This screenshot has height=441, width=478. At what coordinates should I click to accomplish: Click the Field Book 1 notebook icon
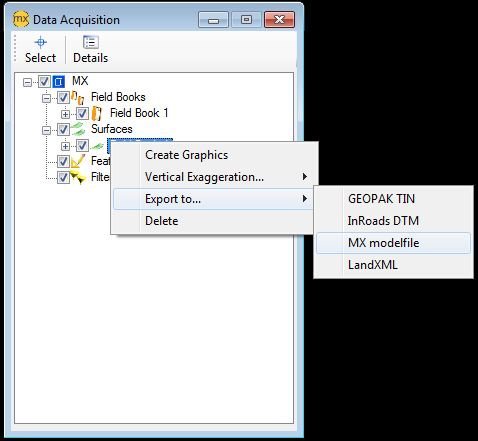point(97,113)
